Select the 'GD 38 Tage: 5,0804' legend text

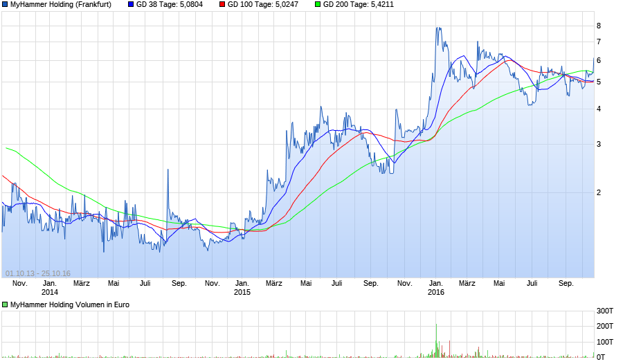point(170,5)
